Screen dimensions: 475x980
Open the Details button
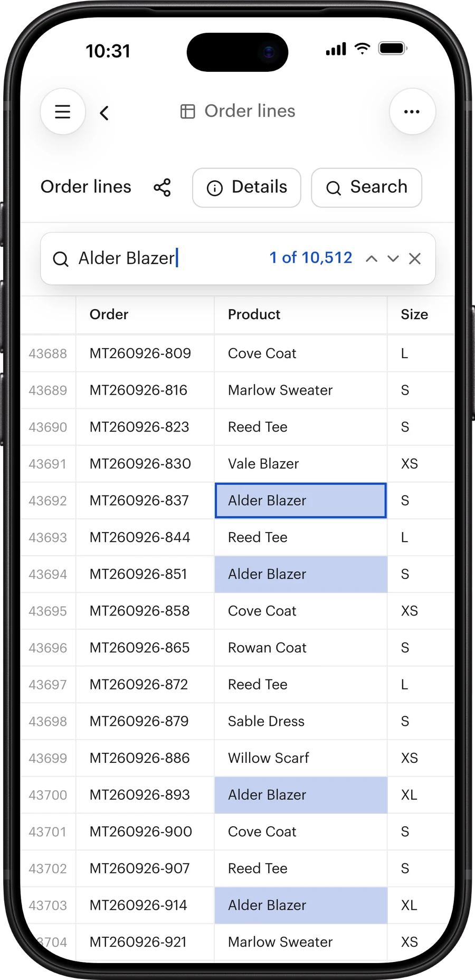tap(246, 188)
